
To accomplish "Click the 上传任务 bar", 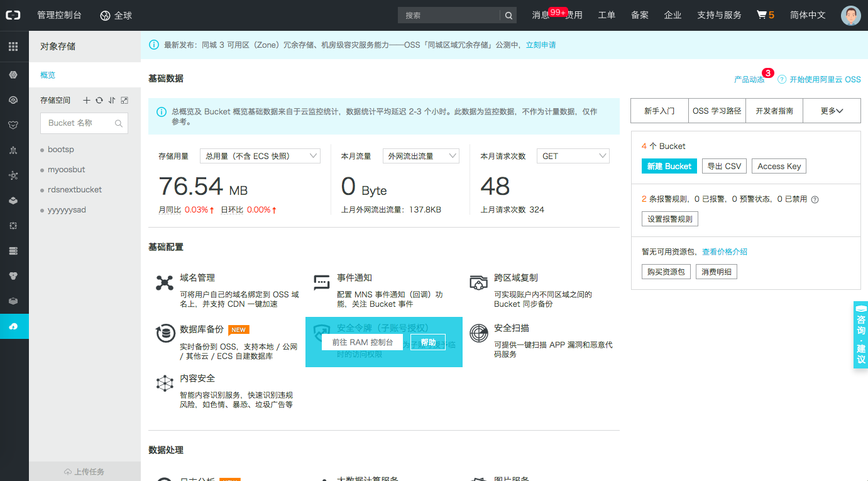I will click(x=85, y=472).
